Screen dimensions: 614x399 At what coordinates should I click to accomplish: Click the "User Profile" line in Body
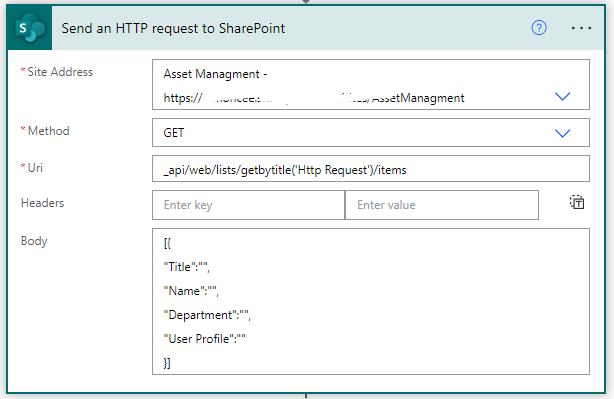[204, 339]
